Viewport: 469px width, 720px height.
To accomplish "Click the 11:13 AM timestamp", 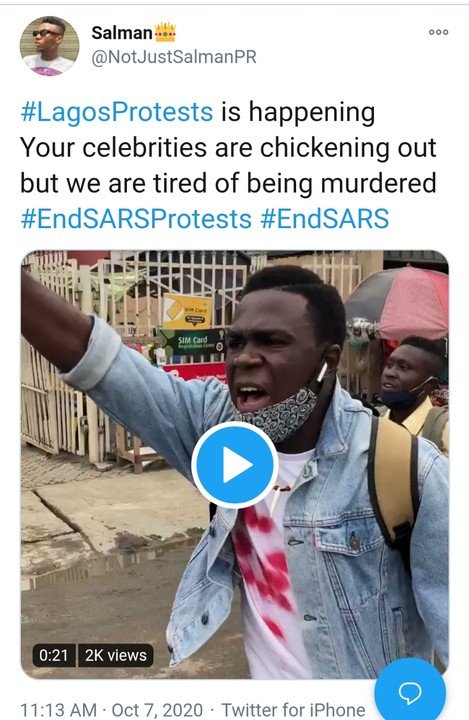I will coord(59,709).
